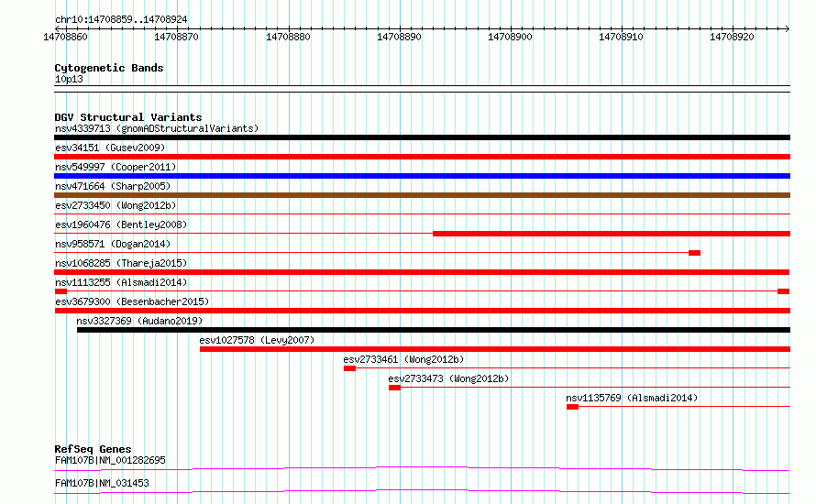Screen dimensions: 816x504
Task: Click the chr10:14708859..14708924 region label
Action: coord(121,20)
